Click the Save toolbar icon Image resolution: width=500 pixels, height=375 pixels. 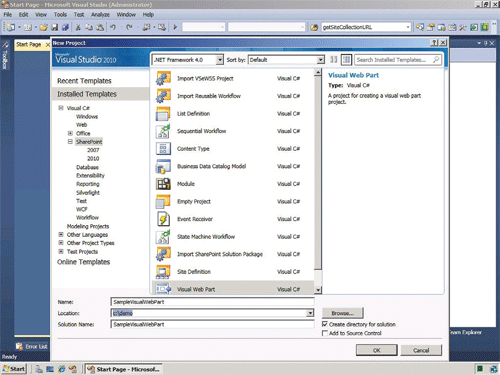(54, 27)
